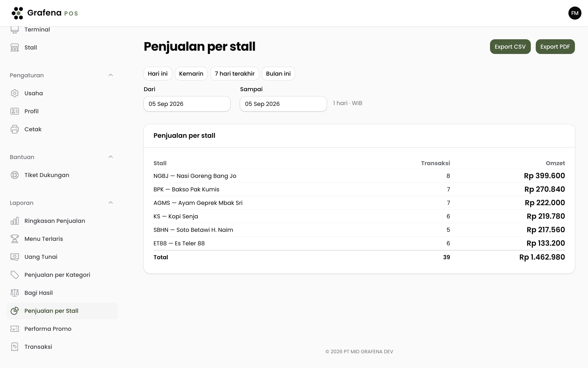Click Penjualan per Kategori tag icon

point(14,275)
